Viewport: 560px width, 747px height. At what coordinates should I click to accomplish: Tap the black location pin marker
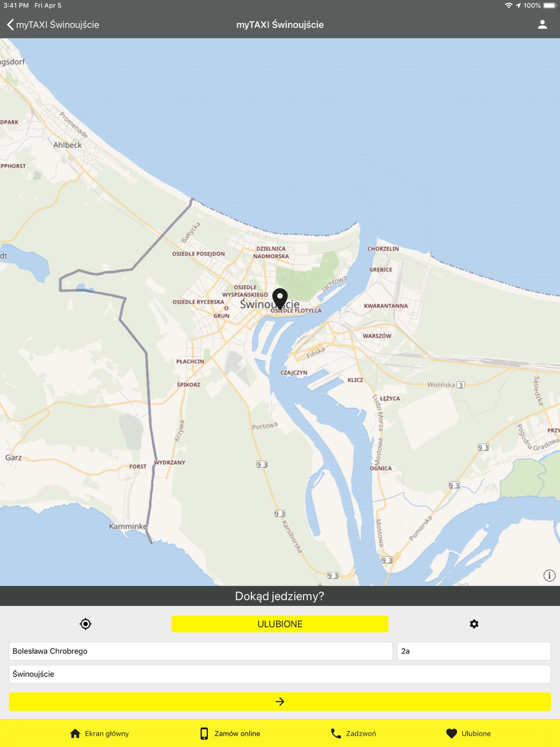coord(280,299)
